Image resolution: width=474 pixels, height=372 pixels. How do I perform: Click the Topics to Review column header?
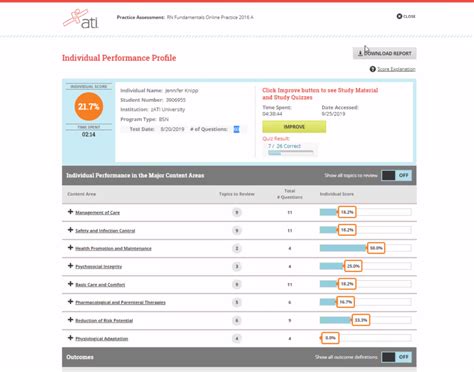(237, 194)
